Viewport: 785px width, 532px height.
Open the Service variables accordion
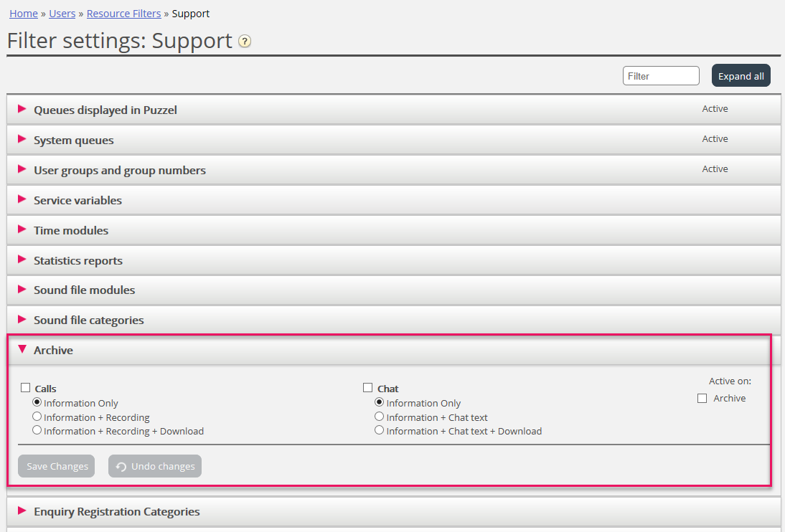[77, 200]
